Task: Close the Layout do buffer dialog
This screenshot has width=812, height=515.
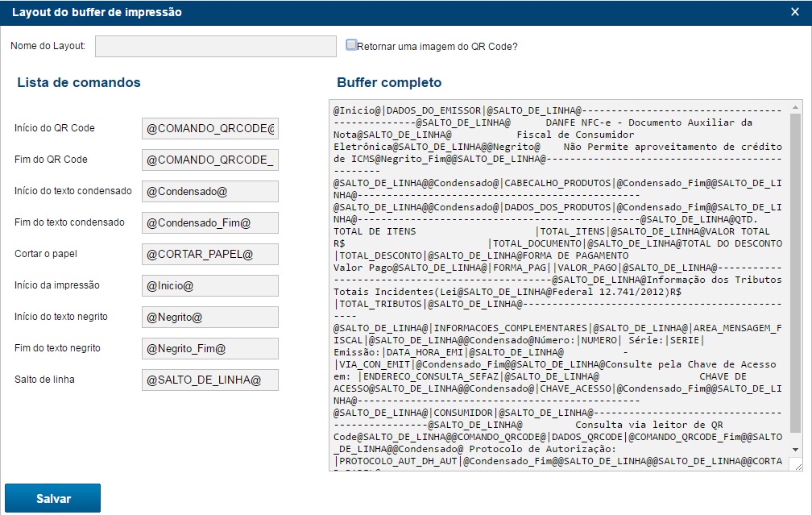Action: click(794, 12)
